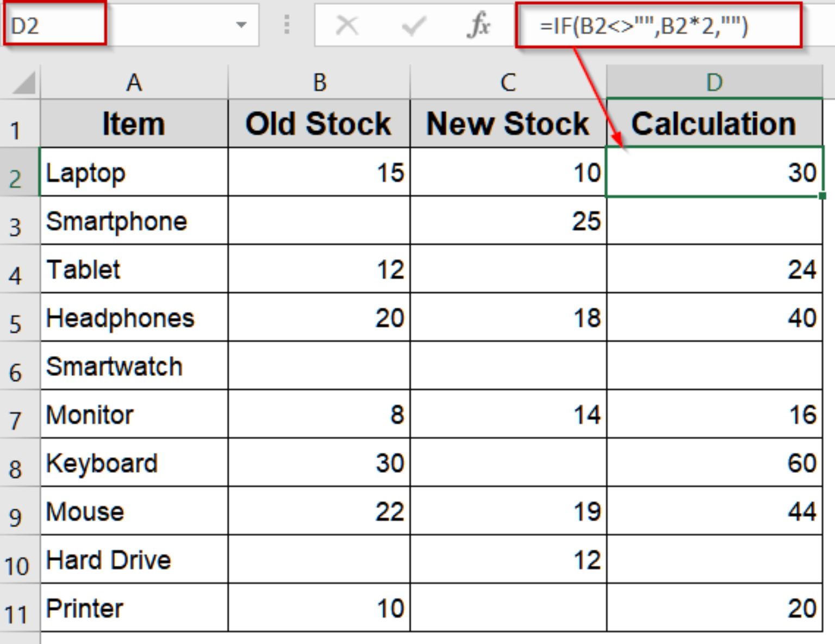The image size is (835, 644).
Task: Click the vertical dots beside the Name Box
Action: click(286, 24)
